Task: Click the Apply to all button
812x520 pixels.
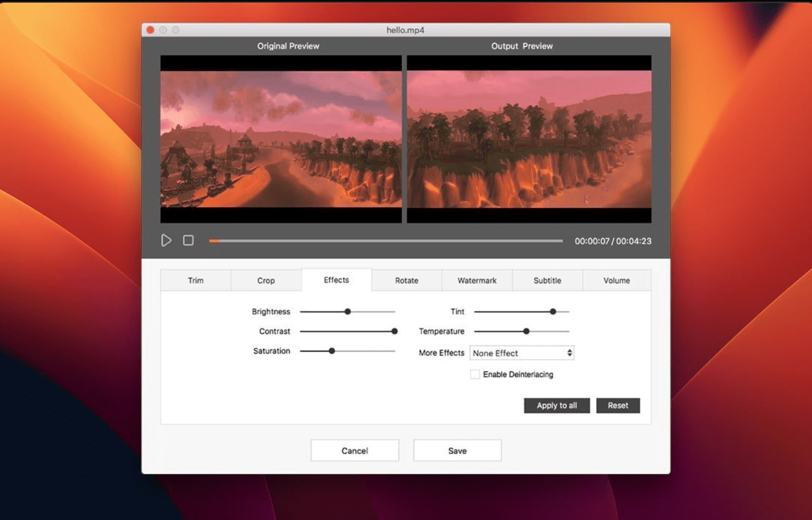Action: click(557, 406)
